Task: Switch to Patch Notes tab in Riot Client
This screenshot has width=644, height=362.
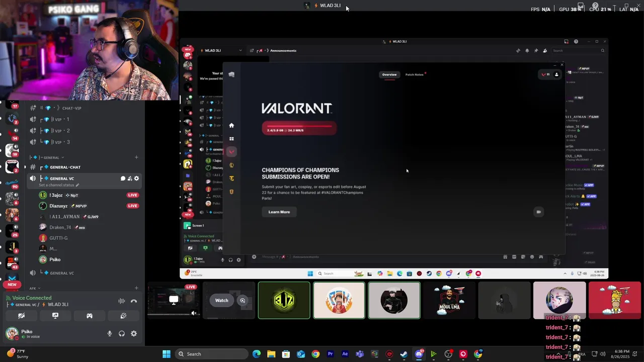Action: 415,74
